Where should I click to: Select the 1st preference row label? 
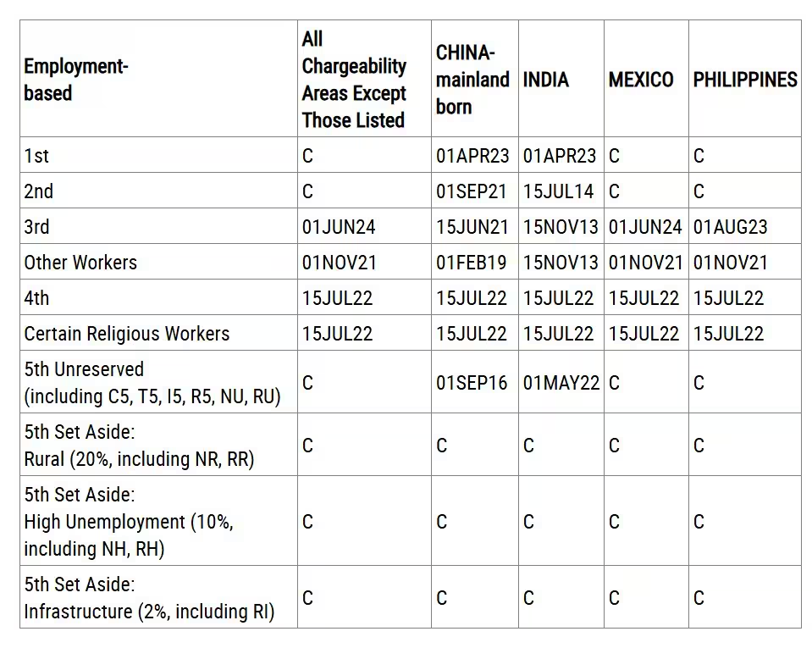[x=37, y=156]
